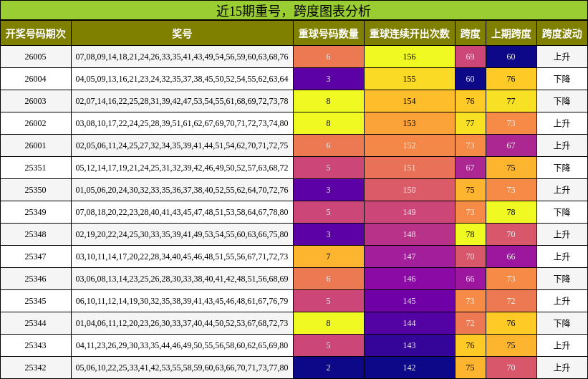Click the consecutive count cell 152

(410, 145)
